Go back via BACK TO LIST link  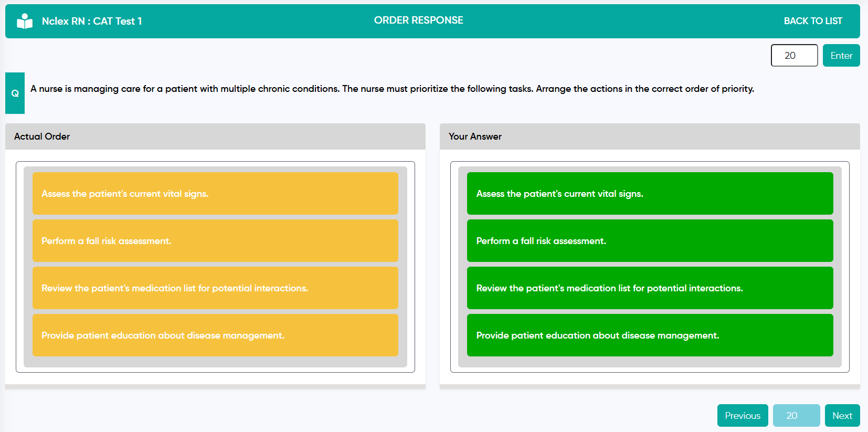click(813, 21)
